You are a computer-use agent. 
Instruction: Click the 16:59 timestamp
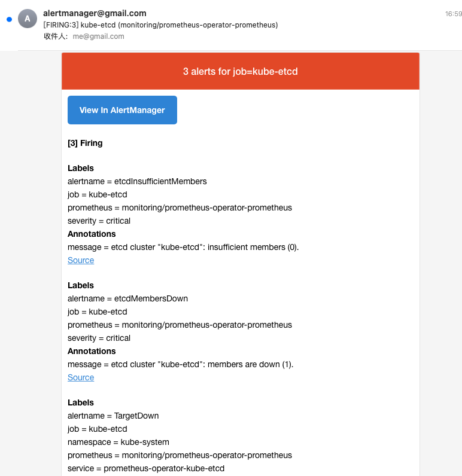[453, 14]
